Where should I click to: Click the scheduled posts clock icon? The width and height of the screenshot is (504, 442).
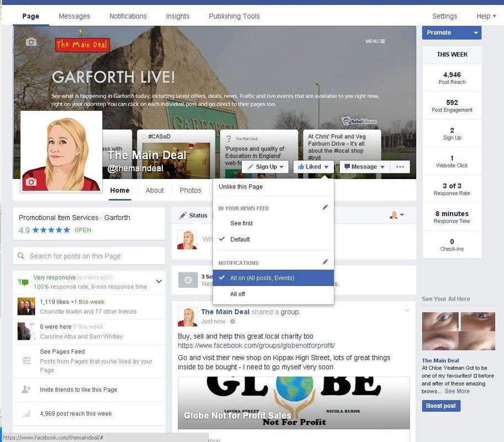click(x=188, y=280)
